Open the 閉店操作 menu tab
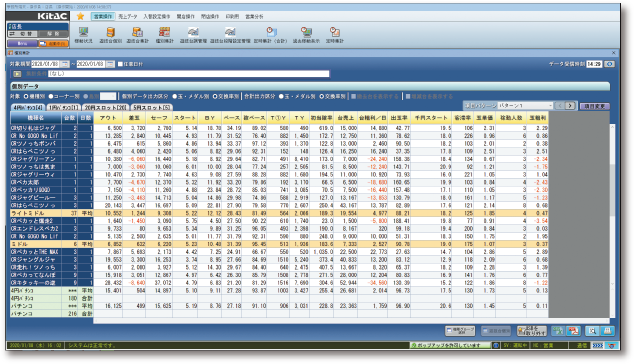634x364 pixels. click(x=210, y=17)
